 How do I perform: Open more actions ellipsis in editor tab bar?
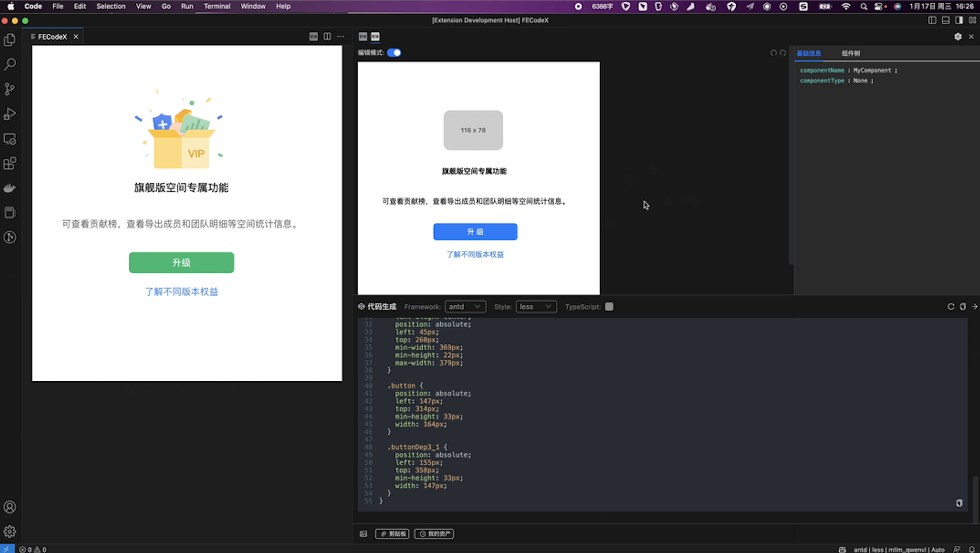coord(340,37)
